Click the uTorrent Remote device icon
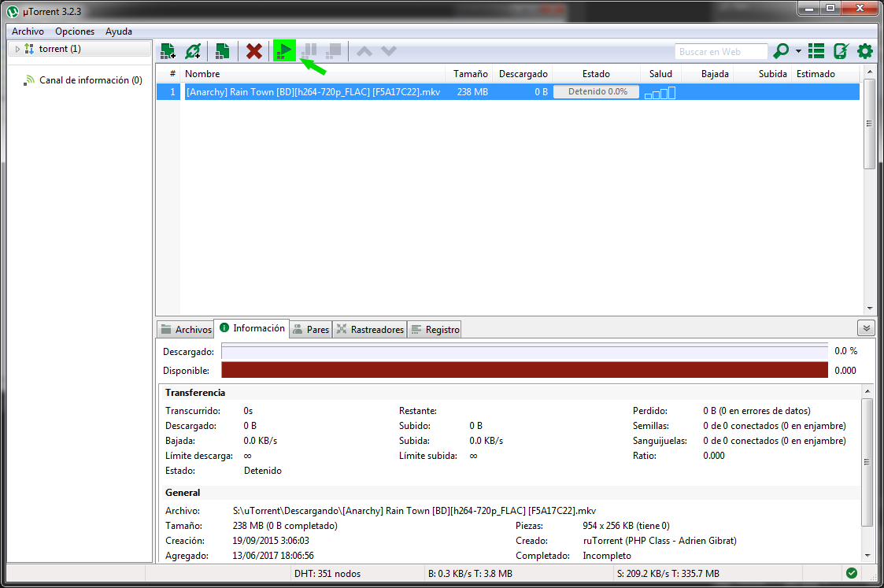884x588 pixels. pos(841,50)
